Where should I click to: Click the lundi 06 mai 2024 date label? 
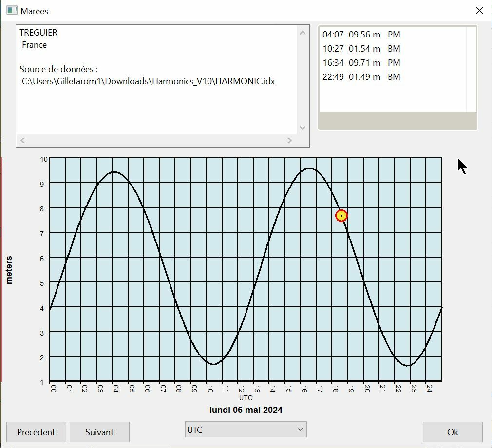coord(246,410)
